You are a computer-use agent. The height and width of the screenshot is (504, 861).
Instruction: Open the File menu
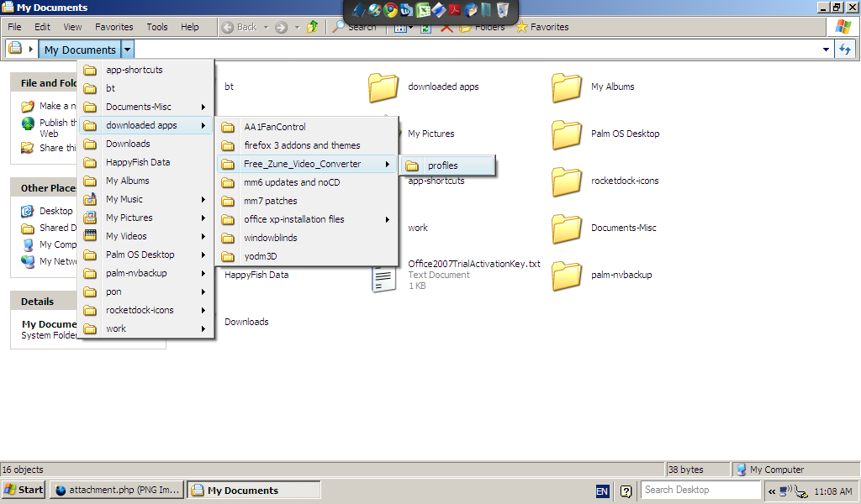coord(14,27)
